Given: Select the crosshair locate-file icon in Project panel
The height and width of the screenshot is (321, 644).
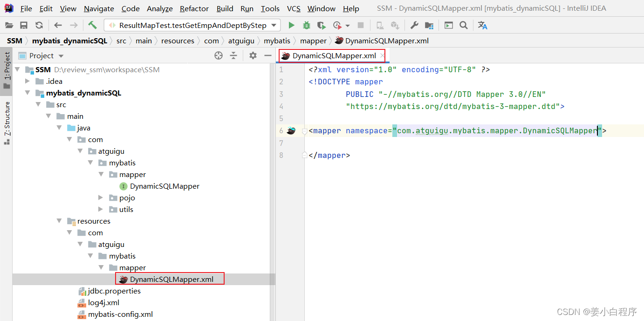Looking at the screenshot, I should click(x=218, y=55).
